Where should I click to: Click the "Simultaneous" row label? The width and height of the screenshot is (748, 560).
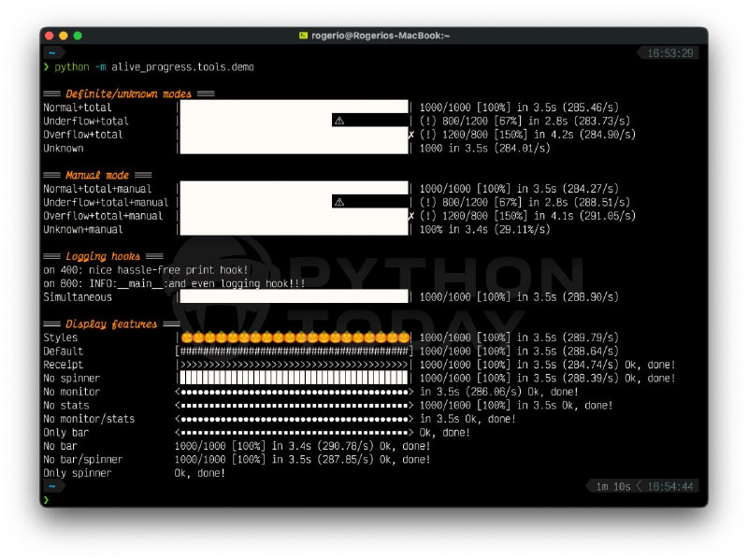coord(78,297)
